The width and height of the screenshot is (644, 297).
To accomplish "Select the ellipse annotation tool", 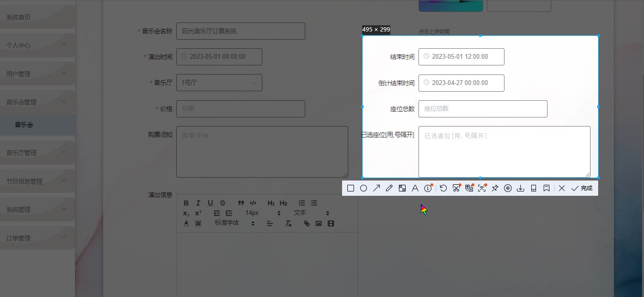I will [364, 188].
